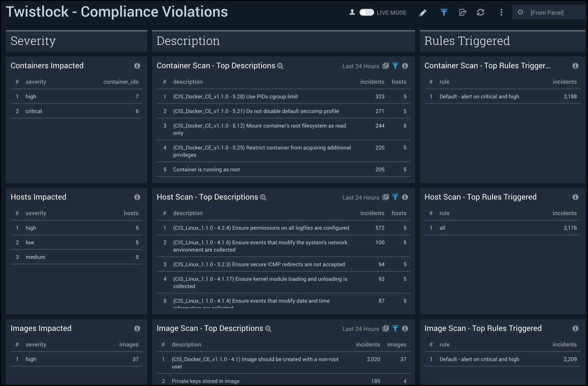This screenshot has width=588, height=386.
Task: Click info icon on Host Scan - Top Rules Triggered
Action: click(575, 197)
